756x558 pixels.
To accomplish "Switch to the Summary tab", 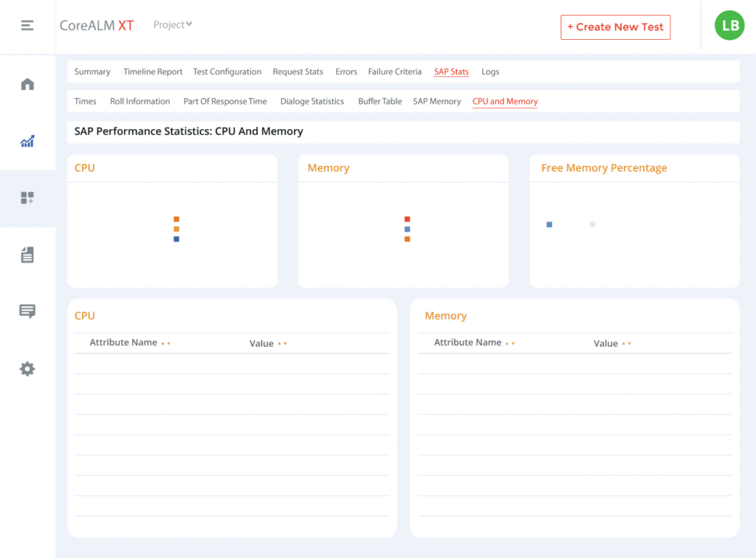I will (x=92, y=72).
